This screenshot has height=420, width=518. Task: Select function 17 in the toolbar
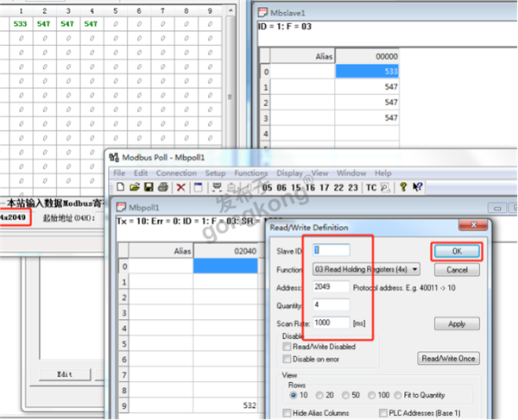pos(325,187)
